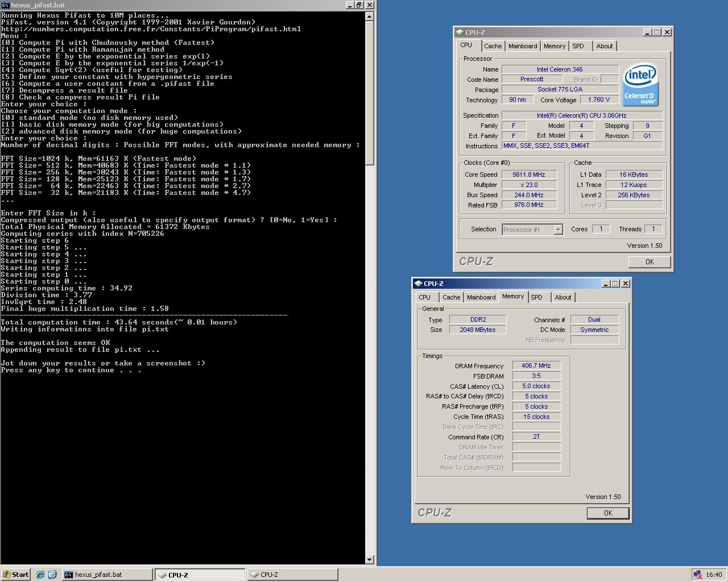Click the console vertical scrollbar thumb
The height and width of the screenshot is (582, 728).
tap(369, 93)
